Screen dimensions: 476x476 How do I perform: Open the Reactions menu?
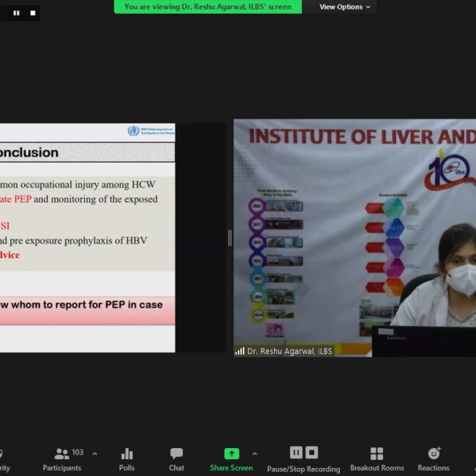pos(434,459)
